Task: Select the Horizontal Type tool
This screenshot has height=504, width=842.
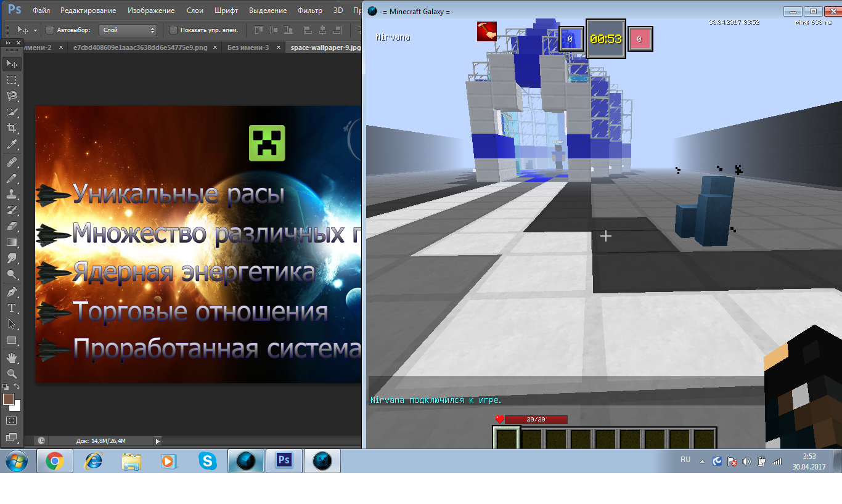Action: coord(12,307)
